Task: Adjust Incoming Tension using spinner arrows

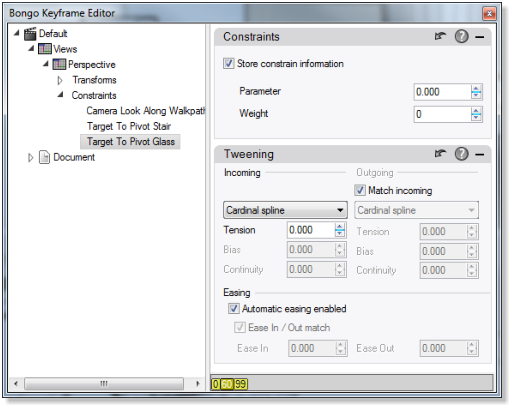Action: (x=340, y=230)
